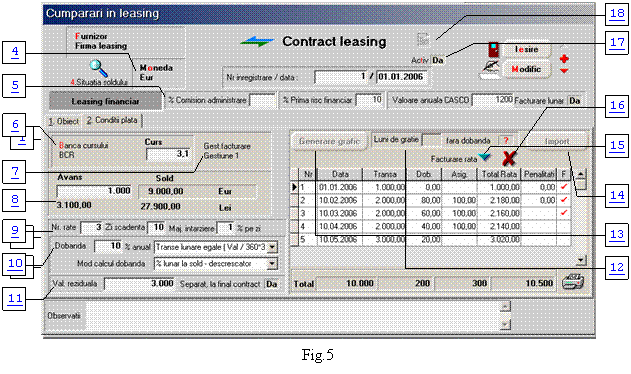Click the fara dobanda question mark box
This screenshot has width=631, height=374.
pos(506,141)
